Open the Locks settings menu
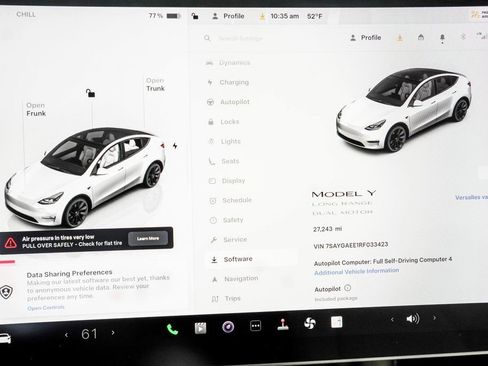Image resolution: width=488 pixels, height=366 pixels. (x=223, y=122)
